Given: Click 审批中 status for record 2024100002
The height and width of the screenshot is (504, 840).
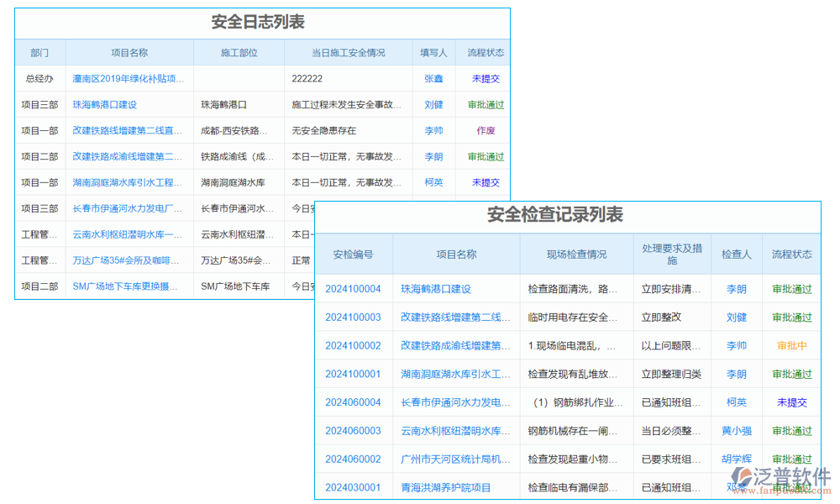Looking at the screenshot, I should click(791, 345).
